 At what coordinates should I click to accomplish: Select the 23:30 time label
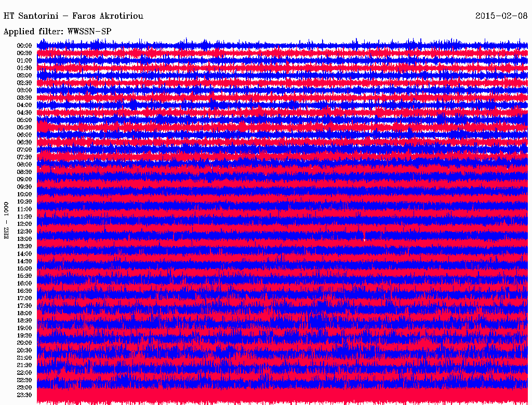pos(24,395)
